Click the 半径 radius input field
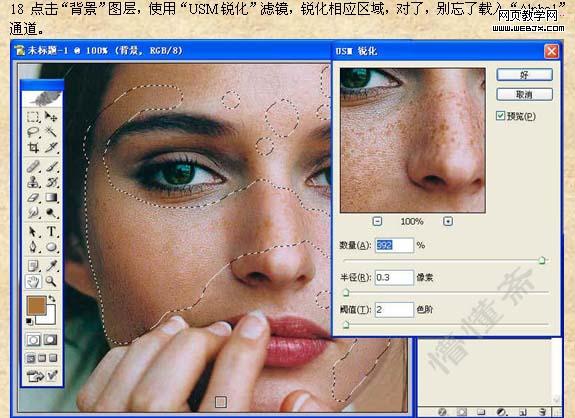The width and height of the screenshot is (575, 418). pos(394,278)
